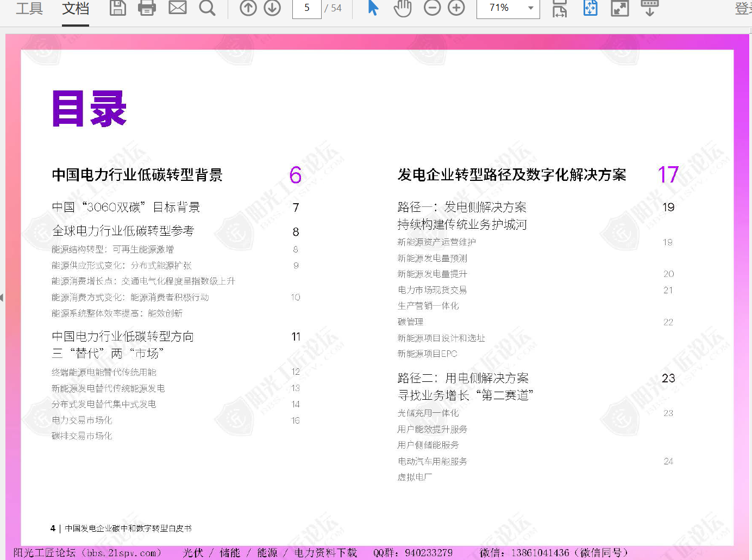The width and height of the screenshot is (752, 560).
Task: Send document by email icon
Action: [178, 8]
